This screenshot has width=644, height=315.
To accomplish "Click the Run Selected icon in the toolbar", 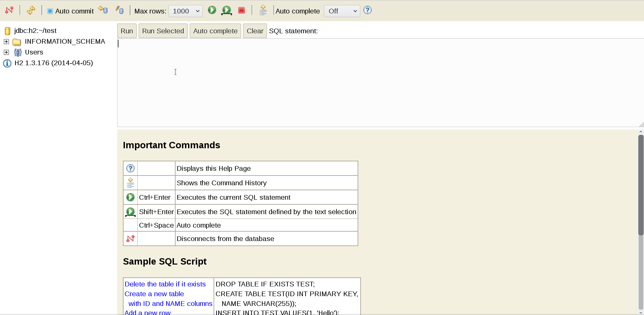I will click(x=227, y=10).
